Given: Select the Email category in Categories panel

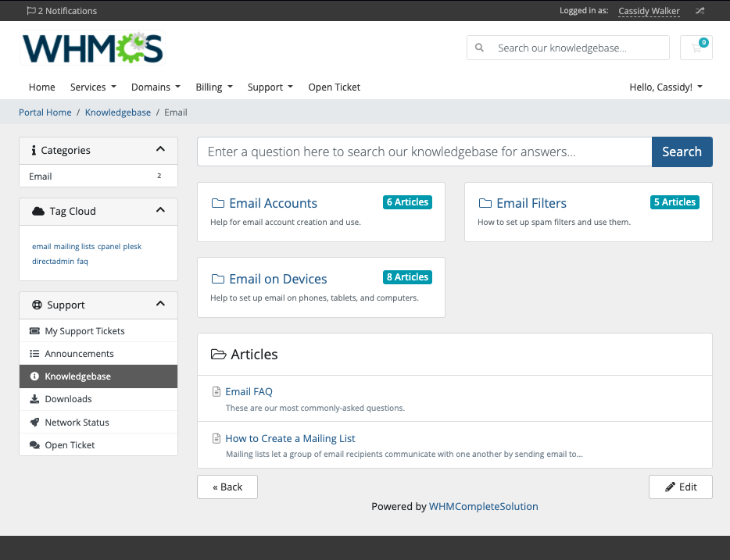Looking at the screenshot, I should (98, 176).
